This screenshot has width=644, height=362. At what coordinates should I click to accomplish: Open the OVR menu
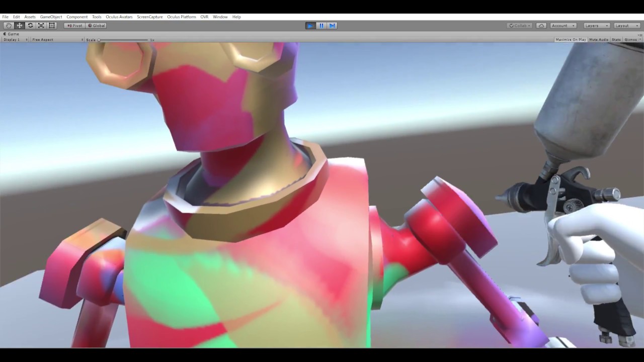point(204,17)
